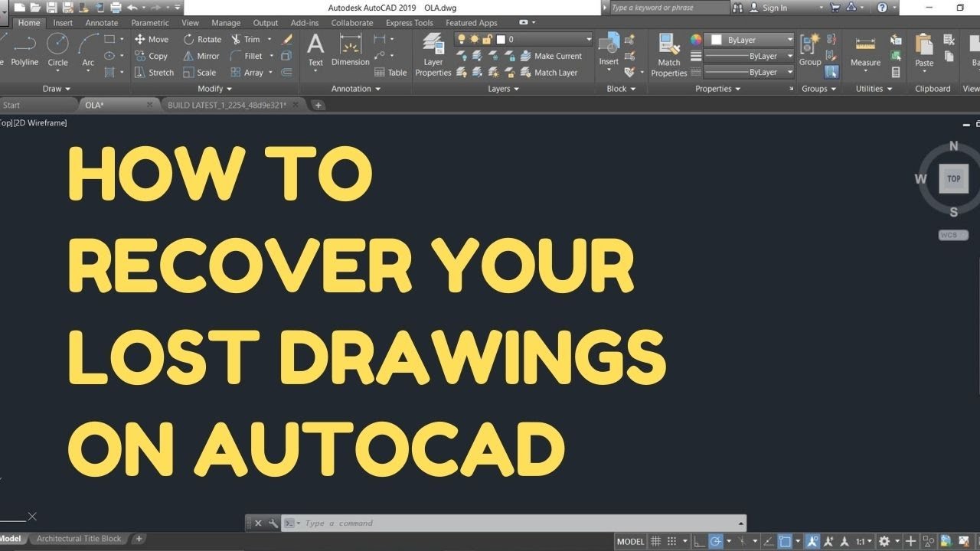Open the Measure utility
The height and width of the screenshot is (551, 980).
pos(865,51)
